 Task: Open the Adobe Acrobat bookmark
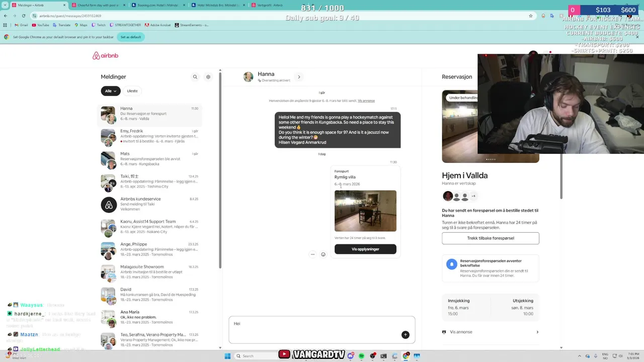tap(158, 25)
